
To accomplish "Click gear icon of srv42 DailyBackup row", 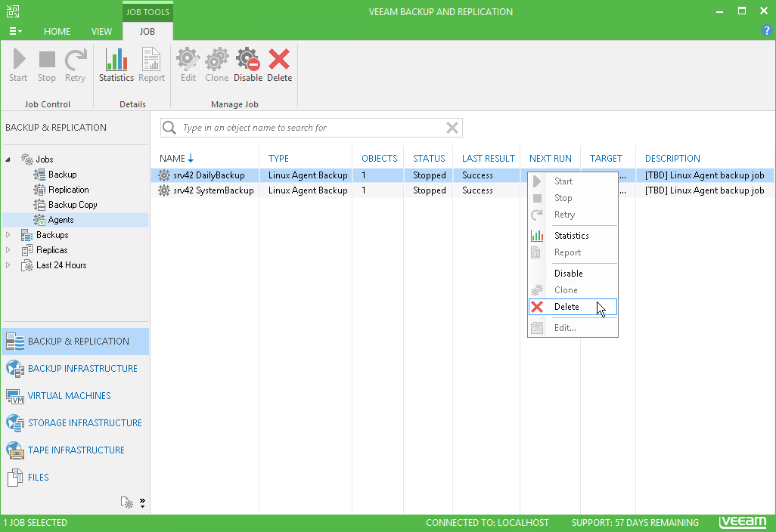I will (x=164, y=175).
